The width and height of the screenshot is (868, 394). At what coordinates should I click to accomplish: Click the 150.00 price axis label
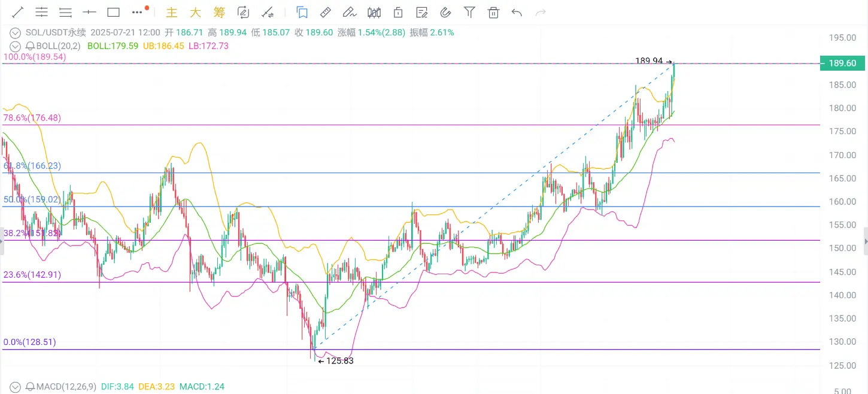coord(842,248)
